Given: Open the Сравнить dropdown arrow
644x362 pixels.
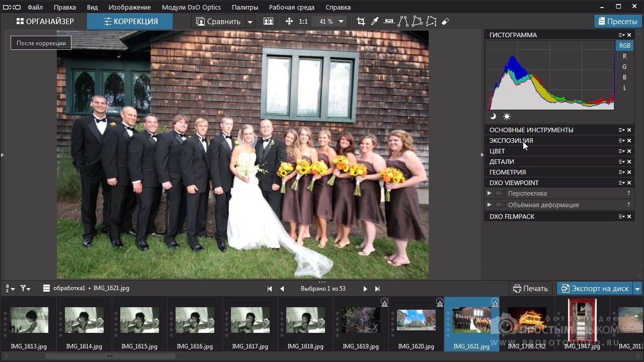Looking at the screenshot, I should (x=250, y=22).
